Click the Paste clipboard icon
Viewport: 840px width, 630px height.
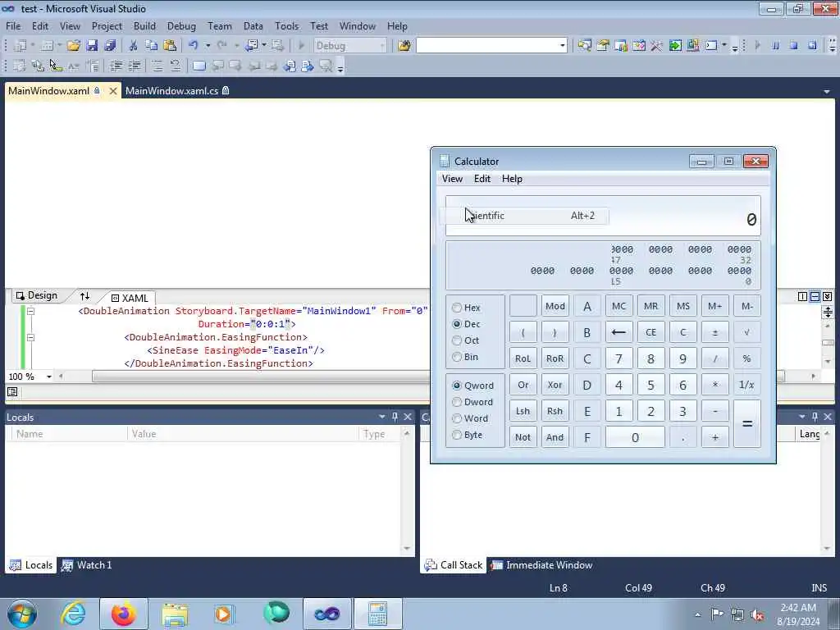click(170, 46)
